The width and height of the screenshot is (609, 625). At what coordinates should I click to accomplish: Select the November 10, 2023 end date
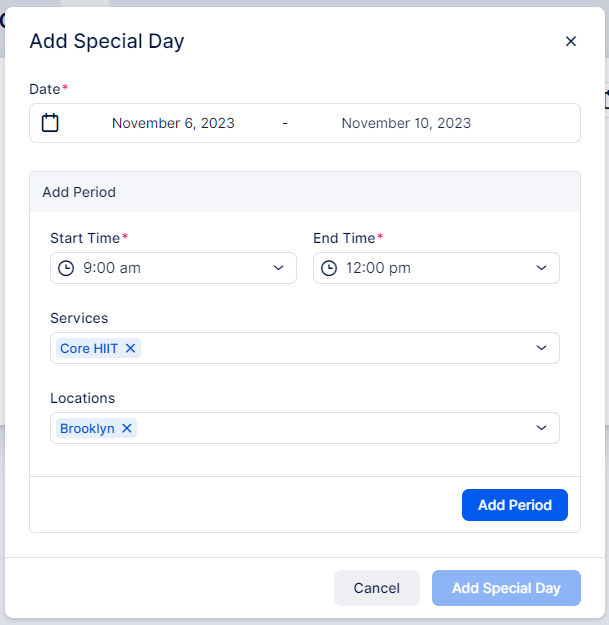pos(406,123)
